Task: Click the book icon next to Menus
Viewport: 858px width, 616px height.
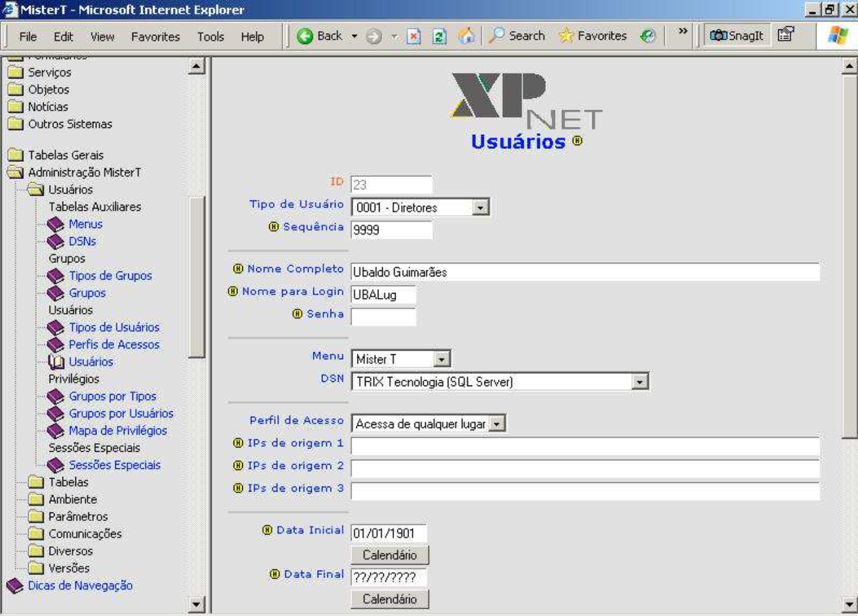Action: tap(56, 224)
